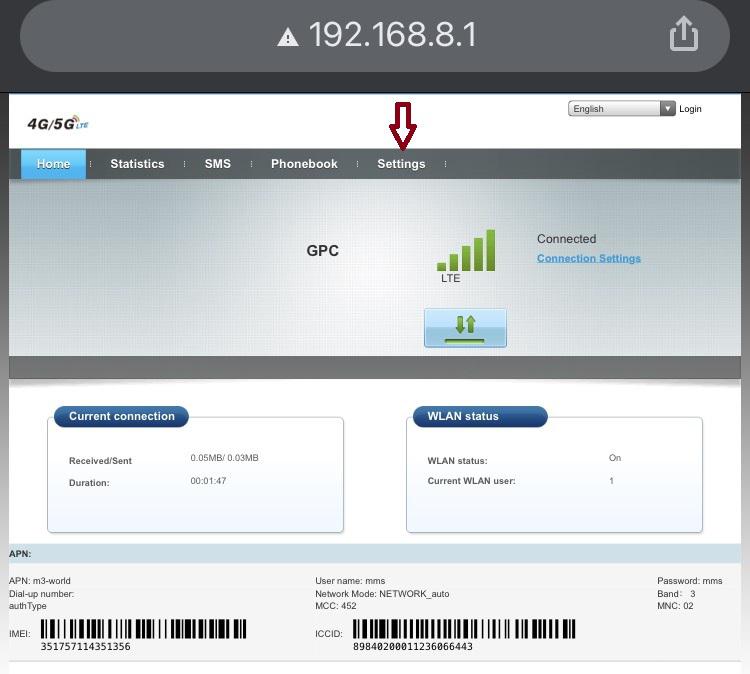The image size is (750, 674).
Task: Select the ICCID number 89840200011236066443
Action: pos(413,647)
